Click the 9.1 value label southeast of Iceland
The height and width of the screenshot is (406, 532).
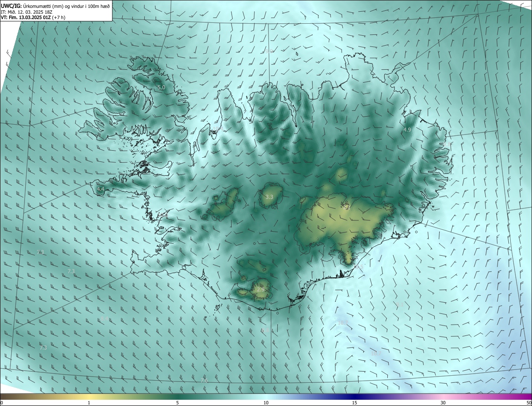click(400, 305)
